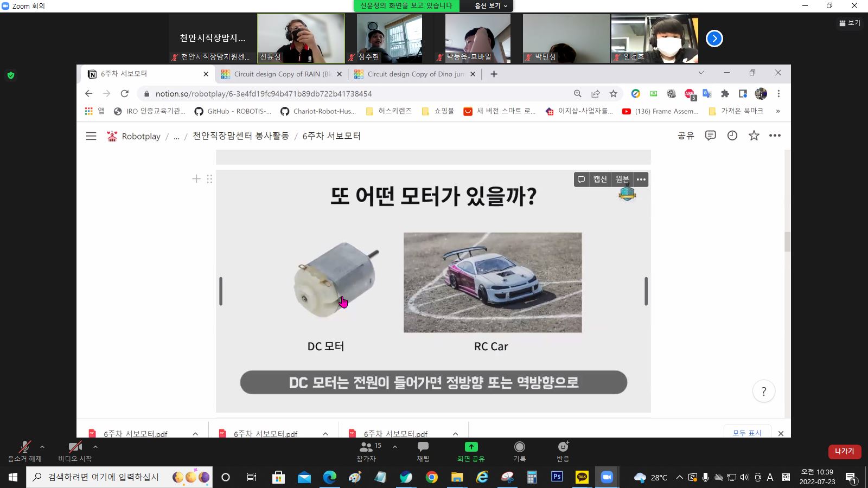Click the Share button in Notion
This screenshot has height=488, width=868.
[x=686, y=136]
